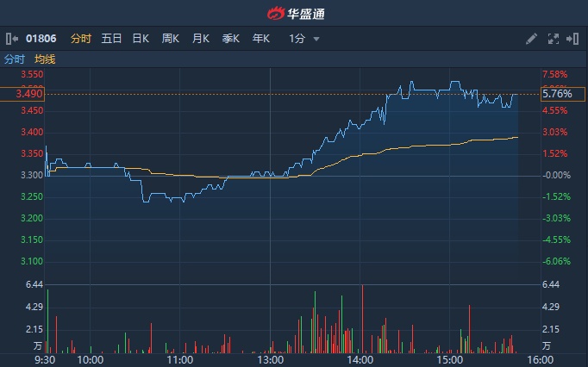Click the stock code 01806
588x367 pixels.
pyautogui.click(x=41, y=39)
